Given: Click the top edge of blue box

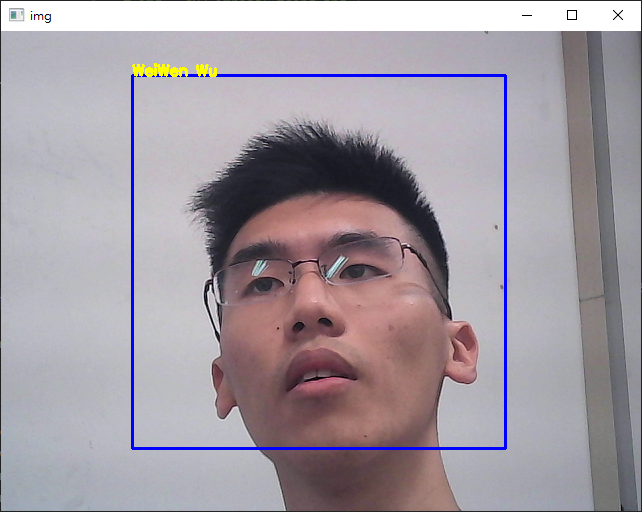Looking at the screenshot, I should [320, 76].
